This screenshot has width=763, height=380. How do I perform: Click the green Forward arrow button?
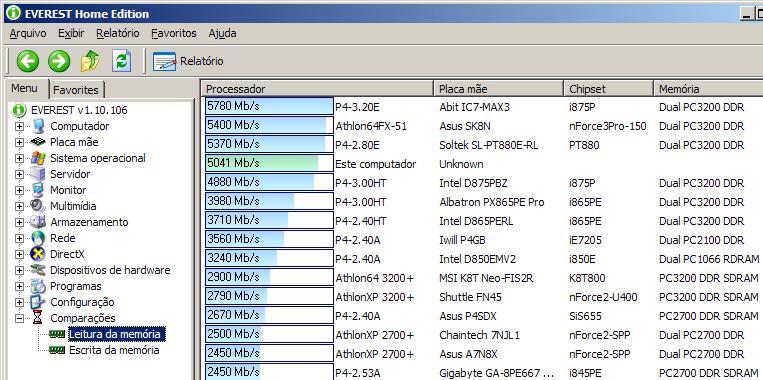click(x=59, y=61)
